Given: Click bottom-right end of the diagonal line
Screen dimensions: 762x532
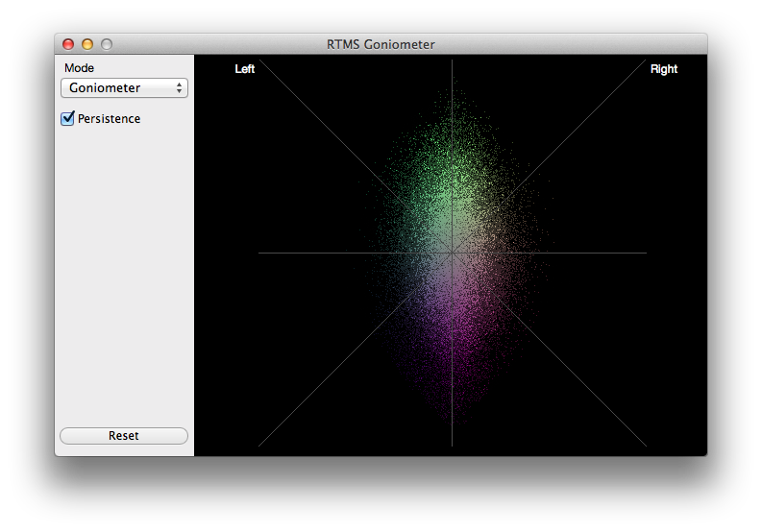Looking at the screenshot, I should (x=644, y=444).
